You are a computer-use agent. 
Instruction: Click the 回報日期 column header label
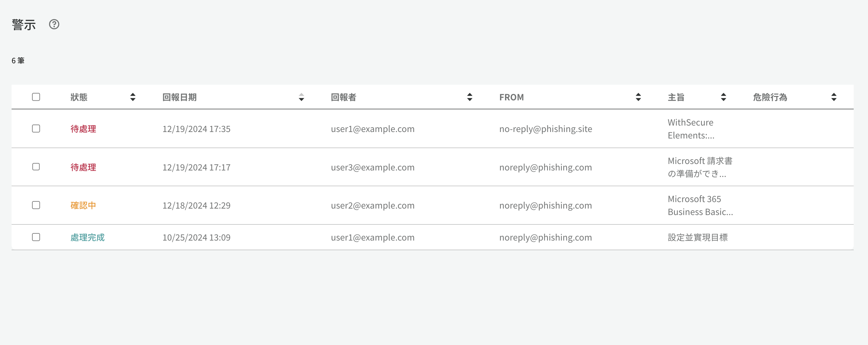(x=180, y=97)
